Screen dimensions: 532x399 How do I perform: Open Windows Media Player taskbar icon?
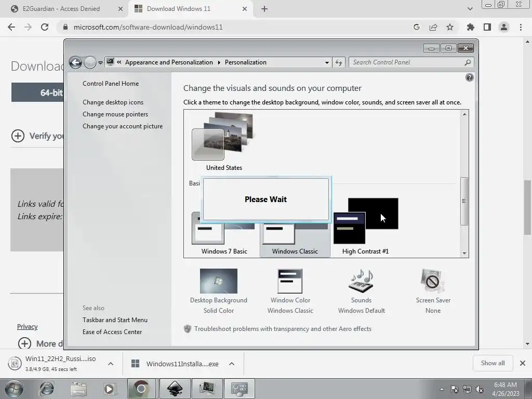110,389
